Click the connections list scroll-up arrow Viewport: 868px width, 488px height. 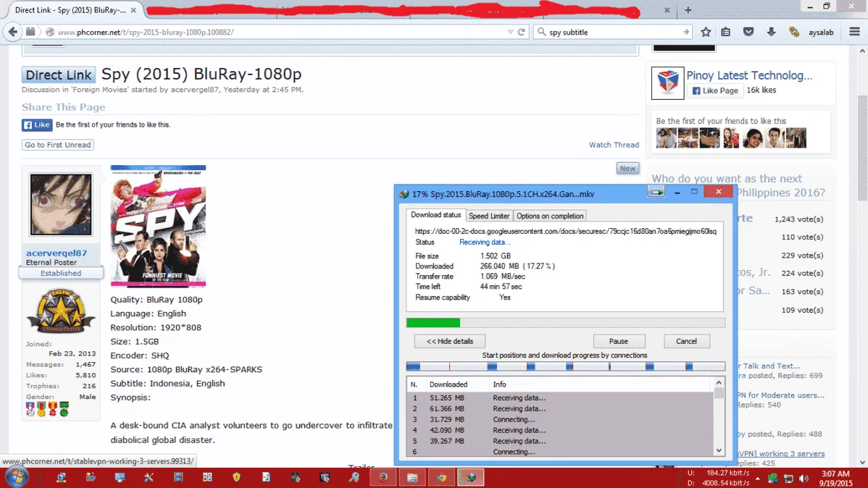pyautogui.click(x=719, y=383)
